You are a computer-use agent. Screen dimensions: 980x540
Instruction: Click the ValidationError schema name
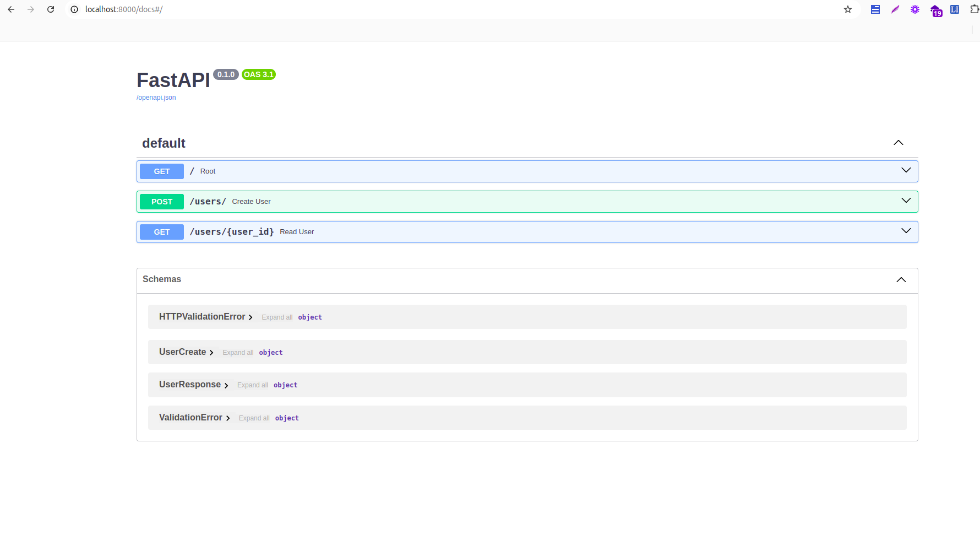(x=190, y=418)
